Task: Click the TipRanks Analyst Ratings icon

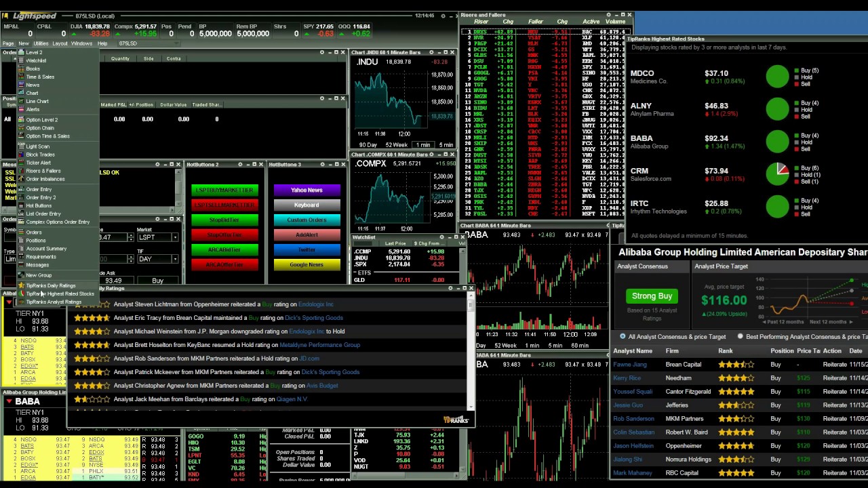Action: pos(21,302)
